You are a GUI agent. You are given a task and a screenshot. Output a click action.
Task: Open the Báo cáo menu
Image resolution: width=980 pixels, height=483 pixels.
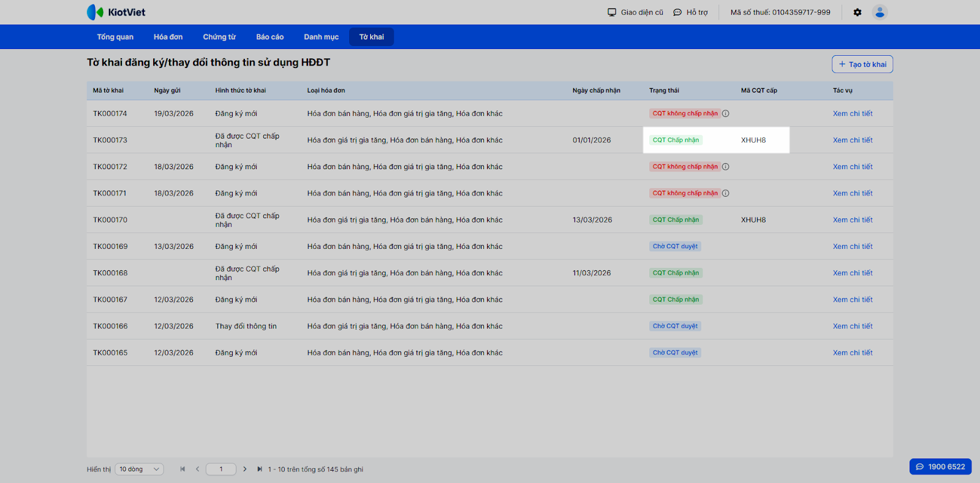[270, 37]
